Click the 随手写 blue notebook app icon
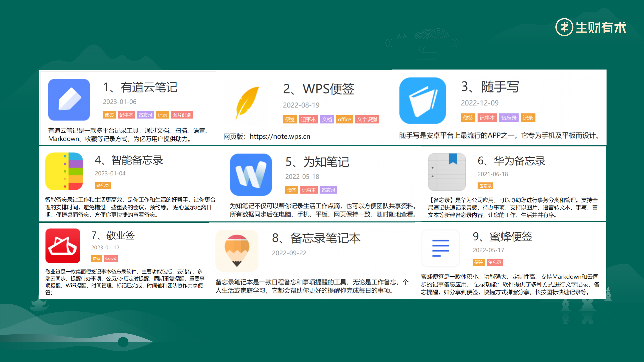Screen dimensions: 644x362 (x=422, y=100)
